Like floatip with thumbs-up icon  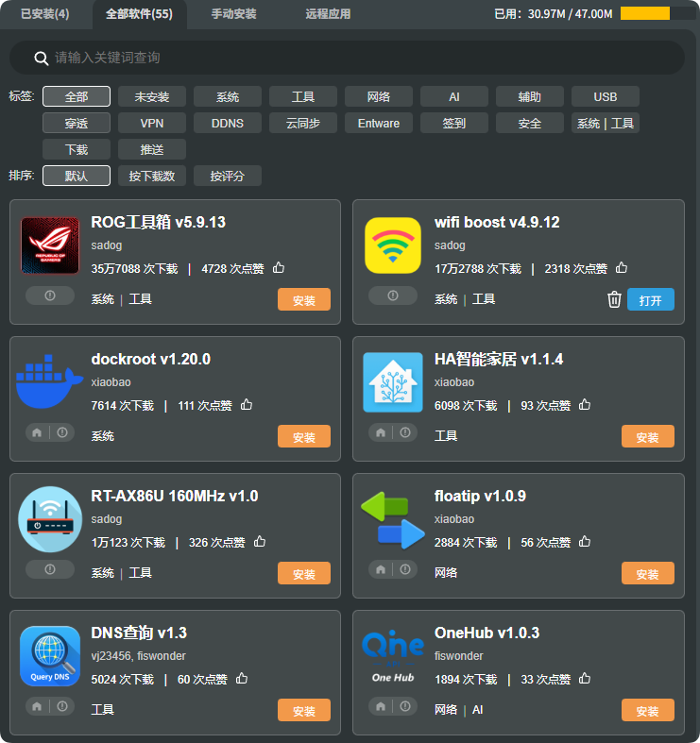pos(585,541)
